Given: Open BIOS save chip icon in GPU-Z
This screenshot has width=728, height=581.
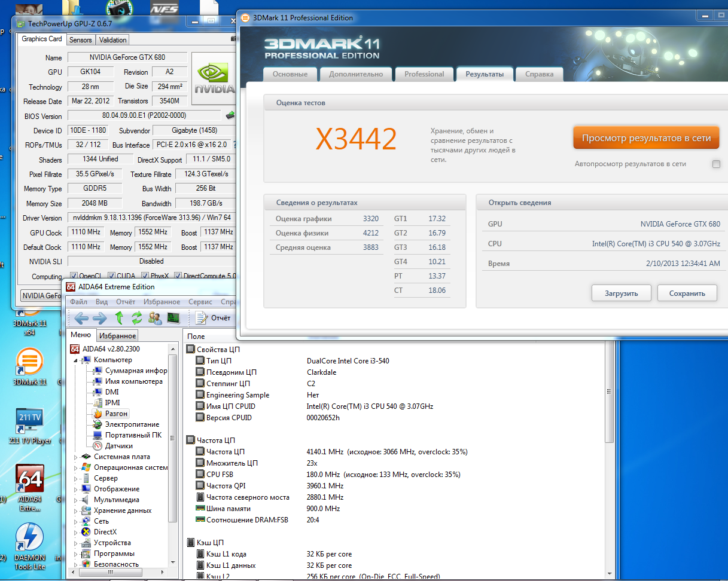Looking at the screenshot, I should [230, 115].
